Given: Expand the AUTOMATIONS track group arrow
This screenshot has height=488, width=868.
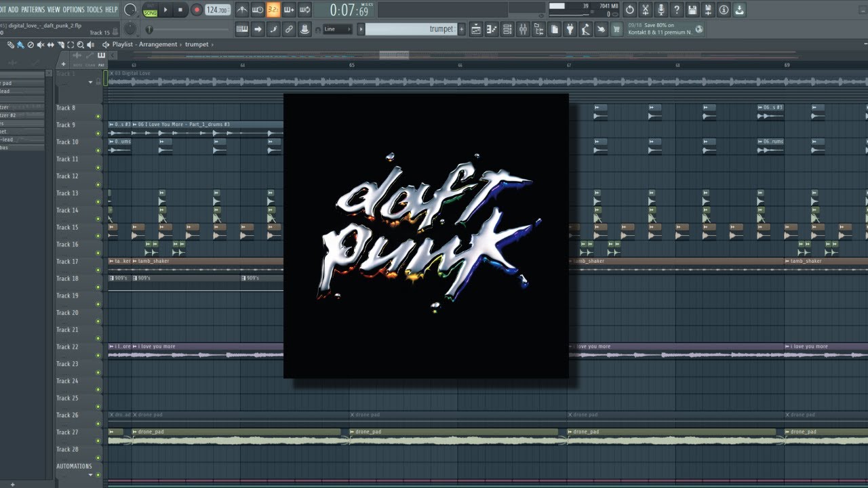Looking at the screenshot, I should (90, 474).
